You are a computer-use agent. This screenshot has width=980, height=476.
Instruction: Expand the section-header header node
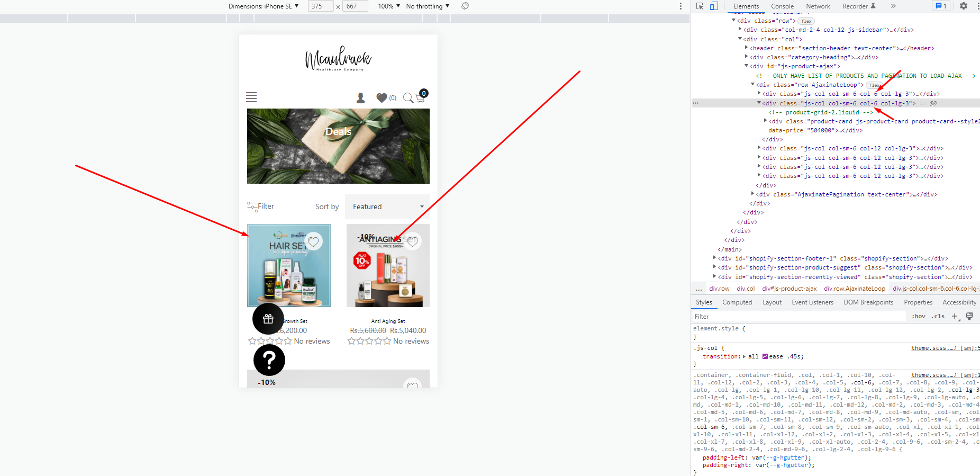[746, 48]
